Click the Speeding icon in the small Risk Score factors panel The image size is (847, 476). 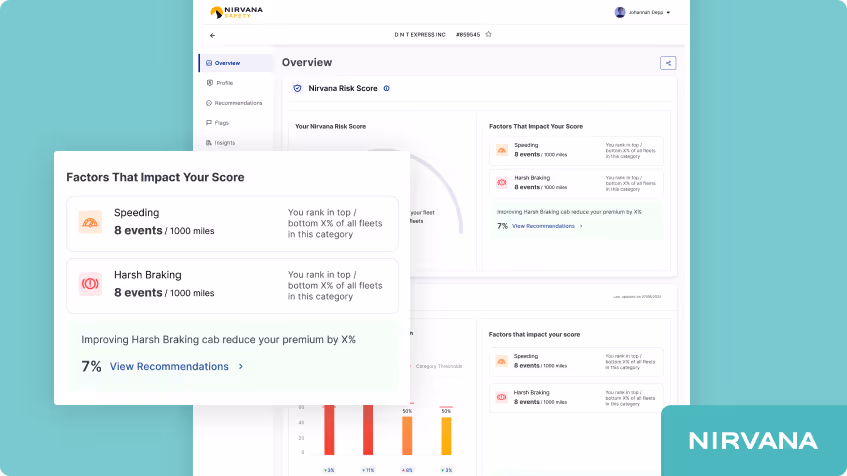tap(502, 150)
